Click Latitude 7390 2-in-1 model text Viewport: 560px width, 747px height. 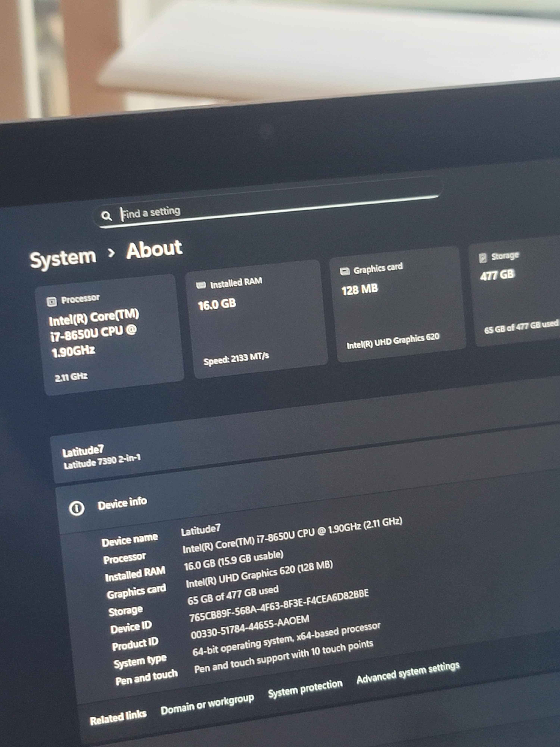[102, 462]
